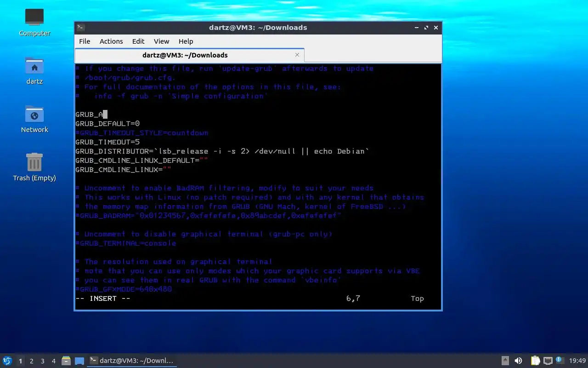The width and height of the screenshot is (588, 368).
Task: Click the GRUB_DEFAULT=0 line
Action: coord(107,124)
